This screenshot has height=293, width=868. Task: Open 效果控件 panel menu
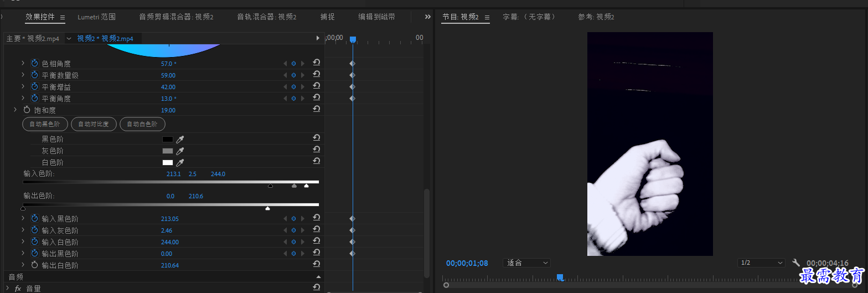tap(63, 17)
